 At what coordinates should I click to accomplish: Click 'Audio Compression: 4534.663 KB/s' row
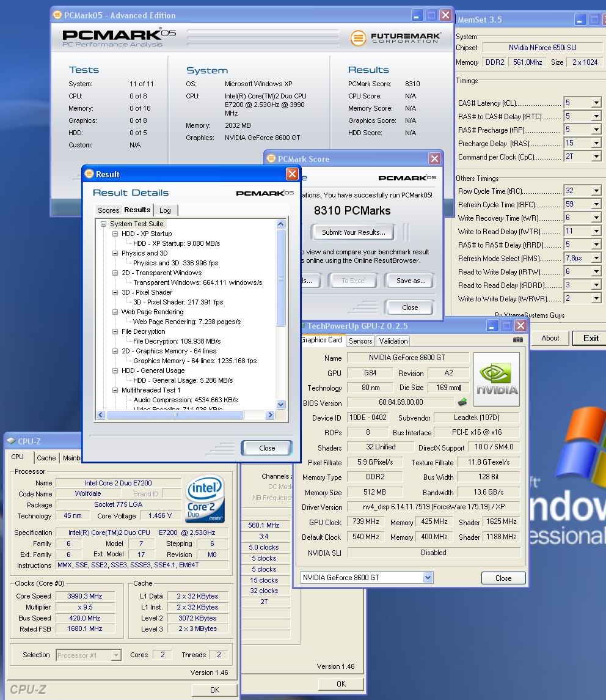[186, 400]
